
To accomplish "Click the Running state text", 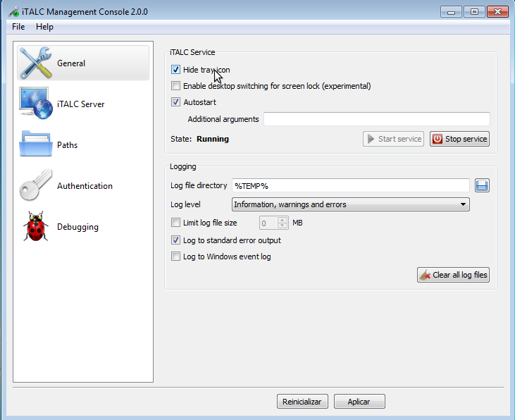I will (213, 139).
